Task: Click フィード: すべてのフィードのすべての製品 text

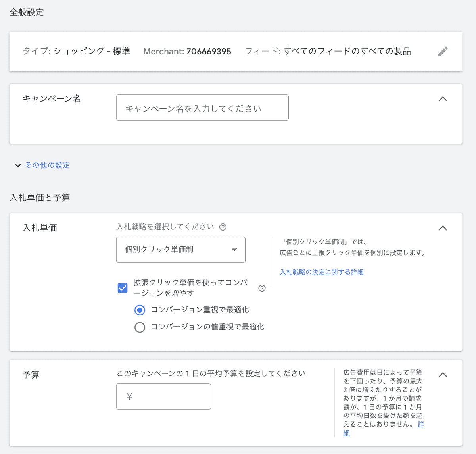Action: pos(328,51)
